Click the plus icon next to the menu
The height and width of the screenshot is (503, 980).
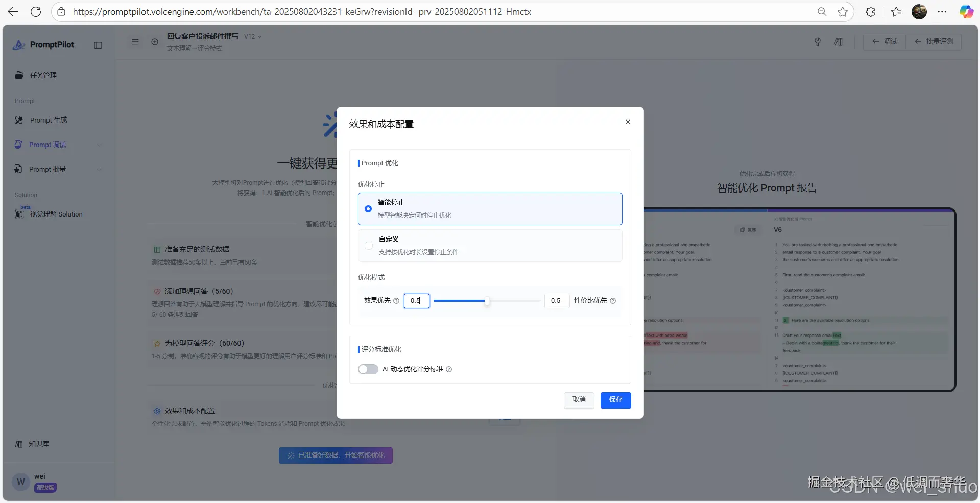coord(155,42)
